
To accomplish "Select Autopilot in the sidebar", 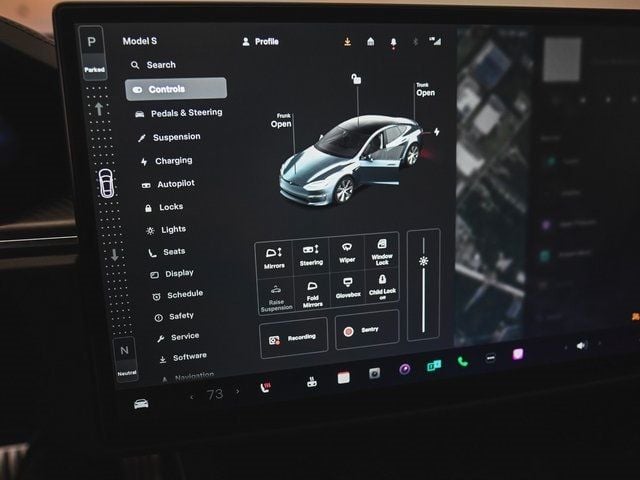I will point(174,184).
